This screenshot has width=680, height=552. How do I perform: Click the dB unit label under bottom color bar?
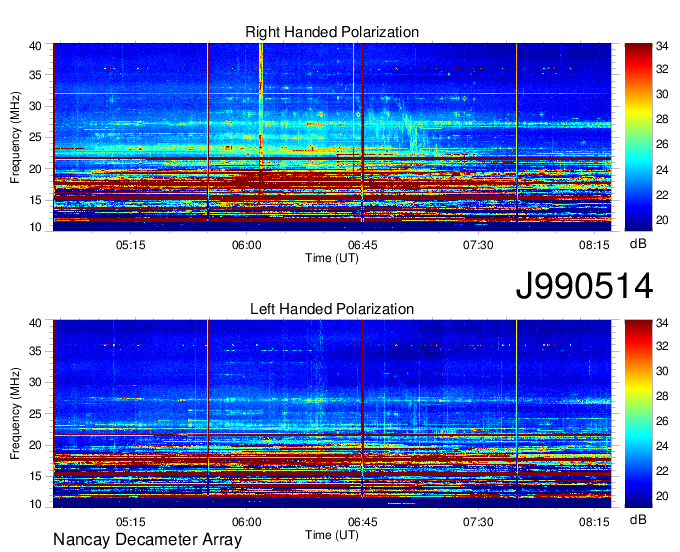click(638, 520)
